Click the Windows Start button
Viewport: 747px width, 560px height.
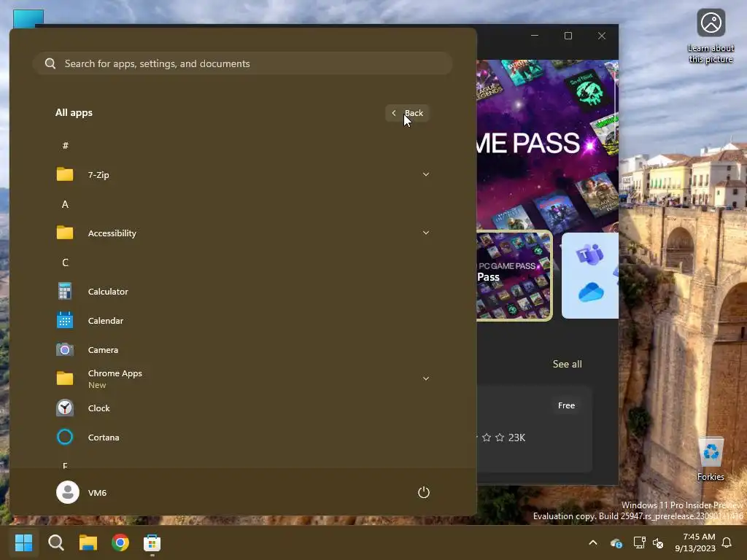click(23, 542)
